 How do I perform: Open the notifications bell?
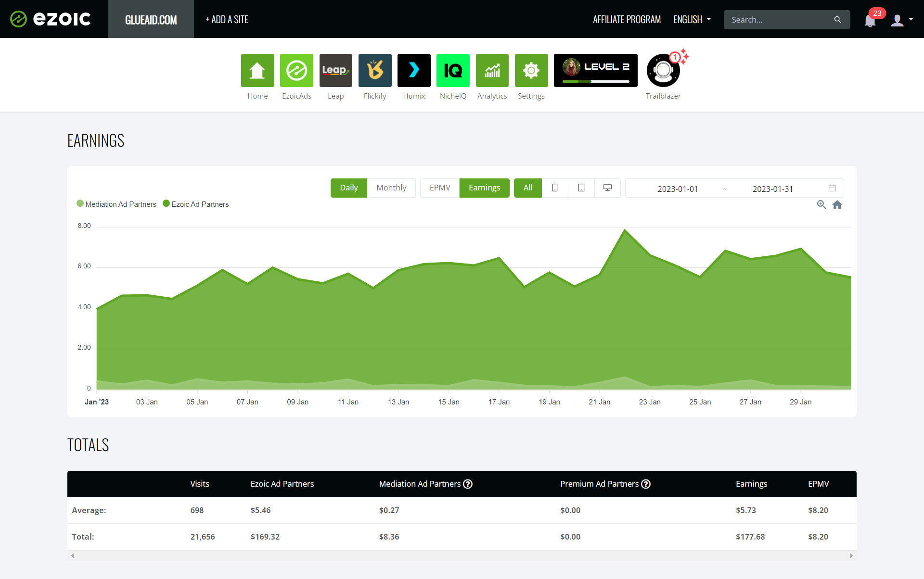point(870,20)
